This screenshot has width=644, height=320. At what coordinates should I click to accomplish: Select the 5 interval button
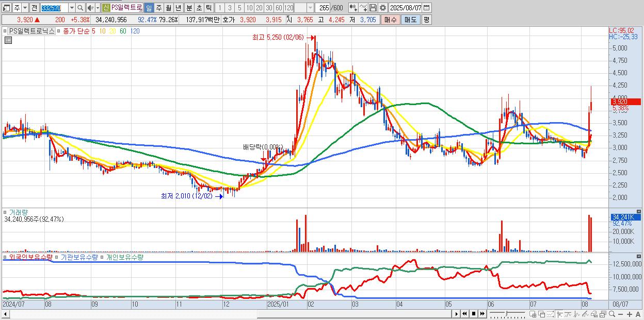[x=239, y=8]
